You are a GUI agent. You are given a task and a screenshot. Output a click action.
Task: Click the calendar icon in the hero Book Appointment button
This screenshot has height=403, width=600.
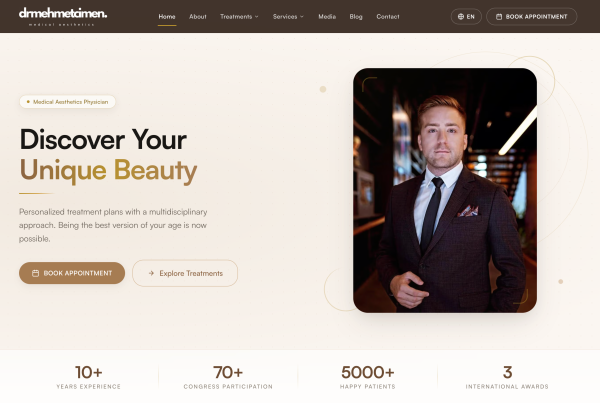click(36, 273)
